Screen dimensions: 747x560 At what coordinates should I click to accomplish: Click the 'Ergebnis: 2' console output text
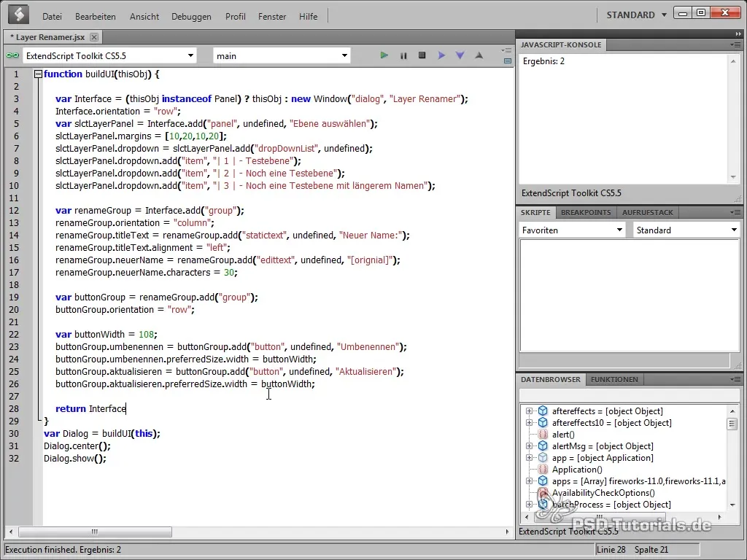543,61
